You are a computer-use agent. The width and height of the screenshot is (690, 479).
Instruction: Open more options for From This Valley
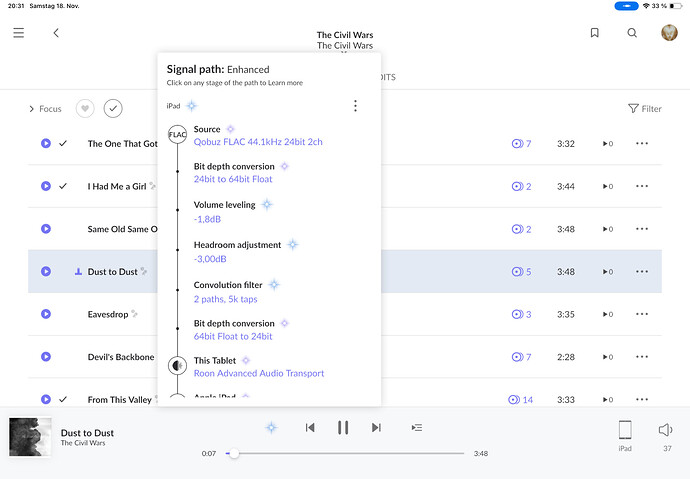click(x=642, y=399)
